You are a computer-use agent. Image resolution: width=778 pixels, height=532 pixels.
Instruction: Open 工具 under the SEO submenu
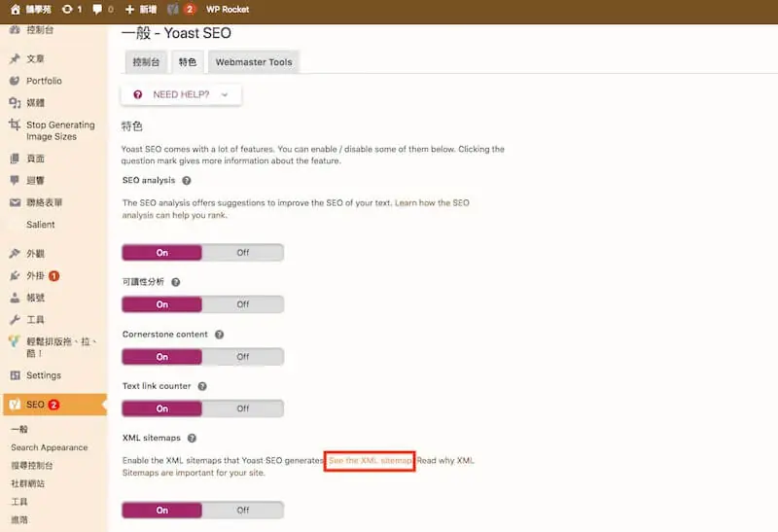coord(19,502)
